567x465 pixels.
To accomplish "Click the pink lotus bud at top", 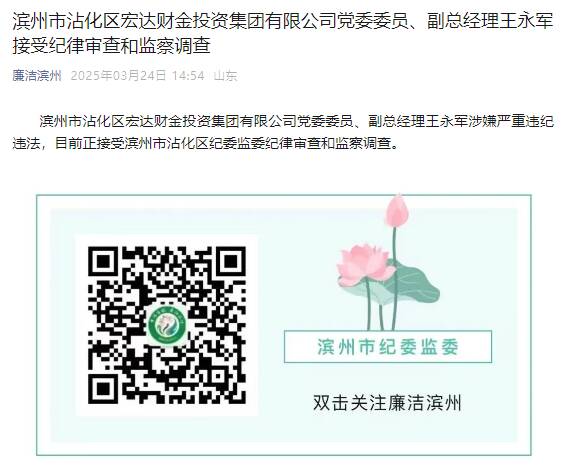I will click(397, 210).
